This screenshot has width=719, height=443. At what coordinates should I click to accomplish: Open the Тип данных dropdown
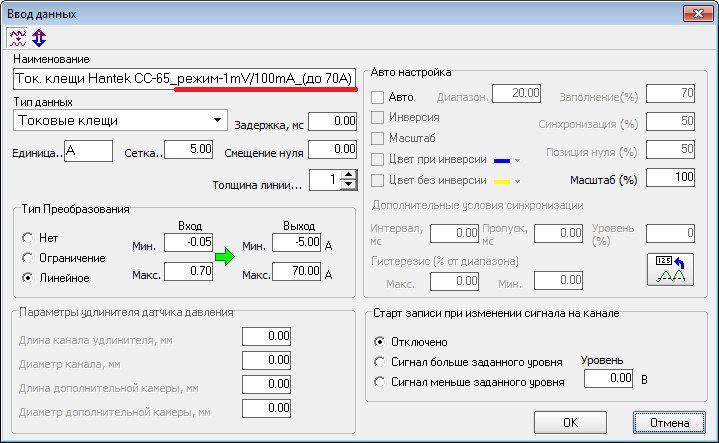tap(217, 120)
